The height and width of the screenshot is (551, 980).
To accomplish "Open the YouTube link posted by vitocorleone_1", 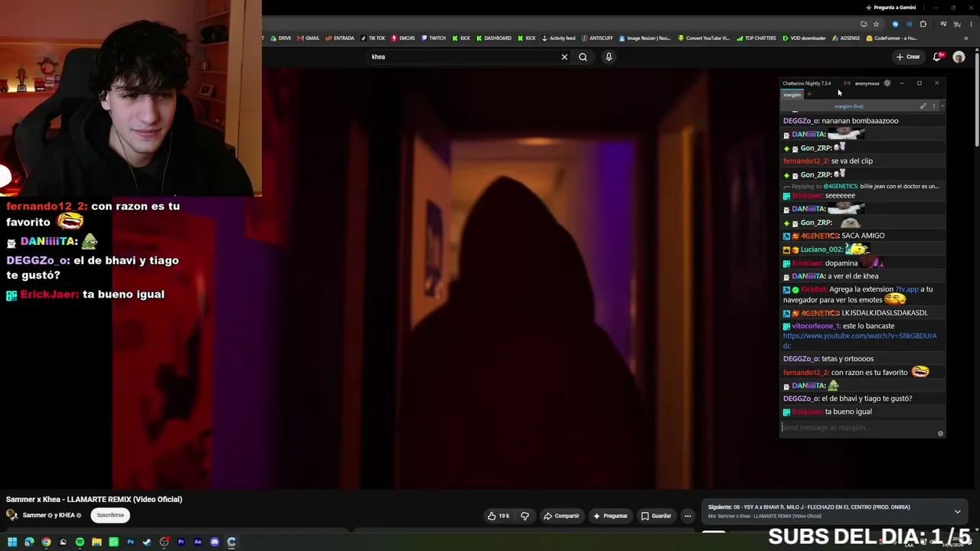I will 860,341.
